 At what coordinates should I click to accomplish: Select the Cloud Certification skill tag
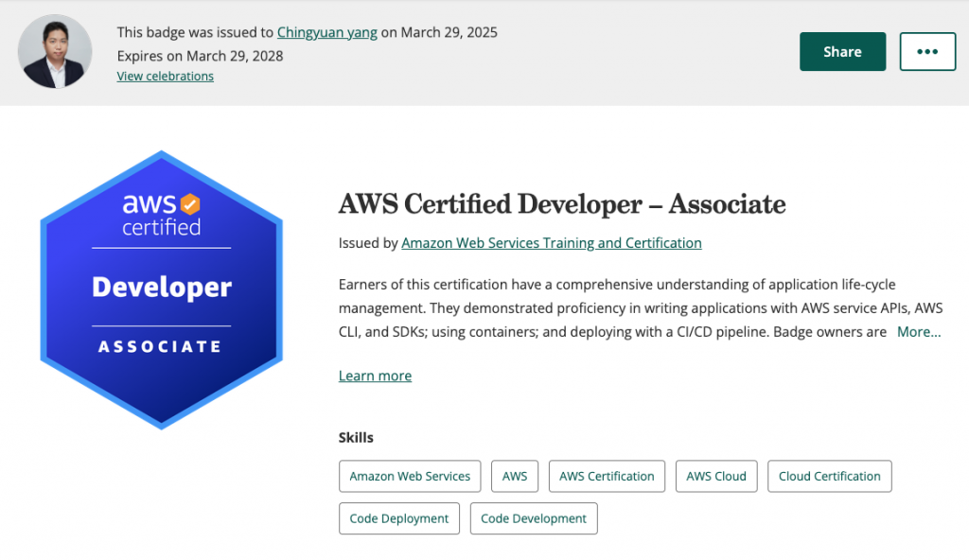829,476
